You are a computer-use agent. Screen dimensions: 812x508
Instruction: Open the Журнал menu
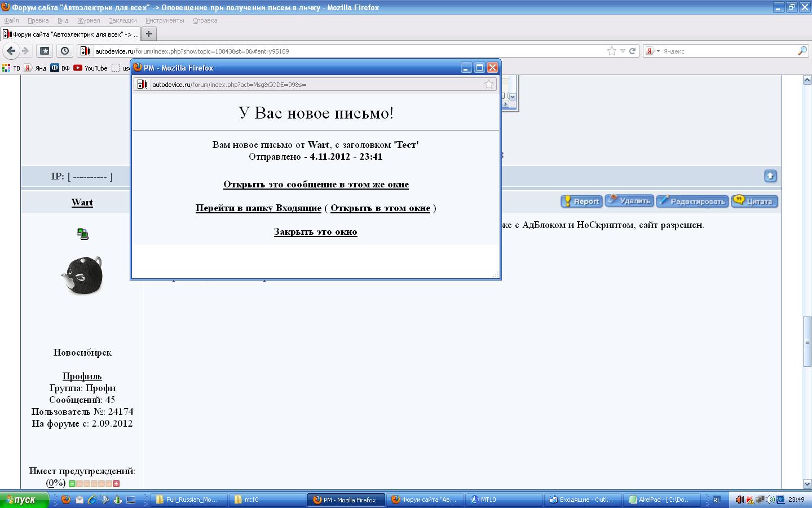[x=89, y=20]
